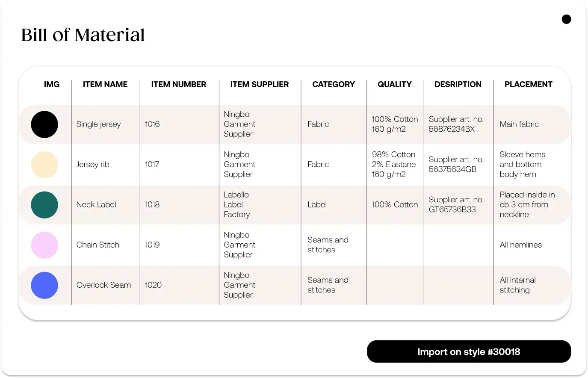Click the blue Overlock Seam circle
The image size is (588, 378).
click(x=44, y=285)
